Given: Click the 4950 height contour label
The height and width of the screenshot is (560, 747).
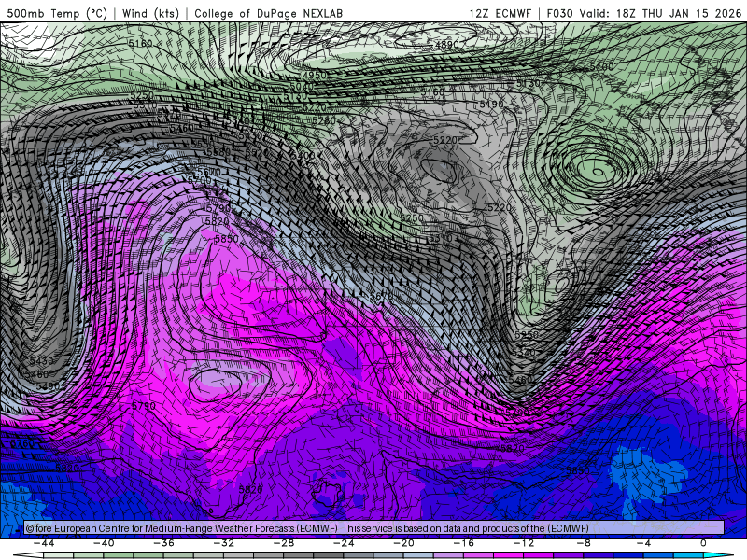Looking at the screenshot, I should pyautogui.click(x=315, y=76).
